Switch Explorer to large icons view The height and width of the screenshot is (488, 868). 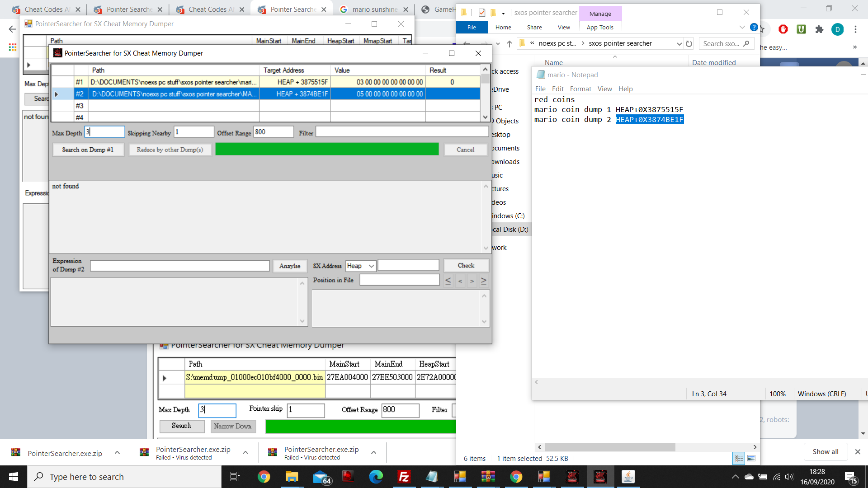pyautogui.click(x=751, y=458)
